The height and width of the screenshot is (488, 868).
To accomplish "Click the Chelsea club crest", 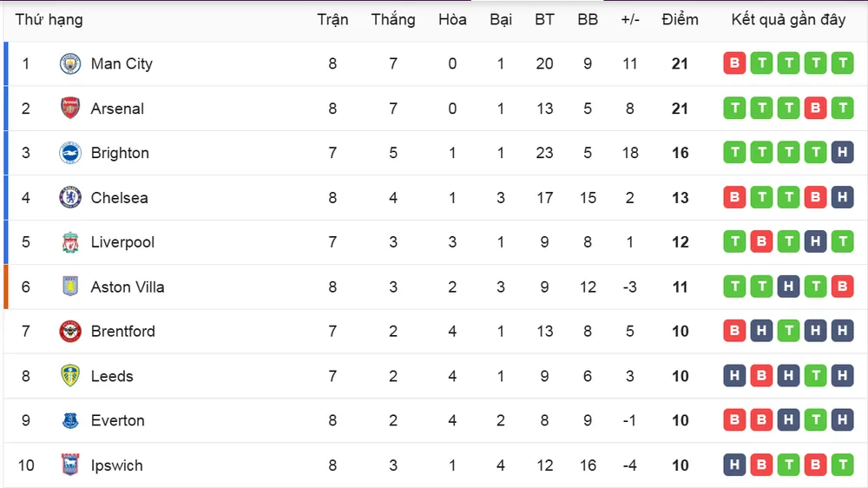I will pos(70,197).
